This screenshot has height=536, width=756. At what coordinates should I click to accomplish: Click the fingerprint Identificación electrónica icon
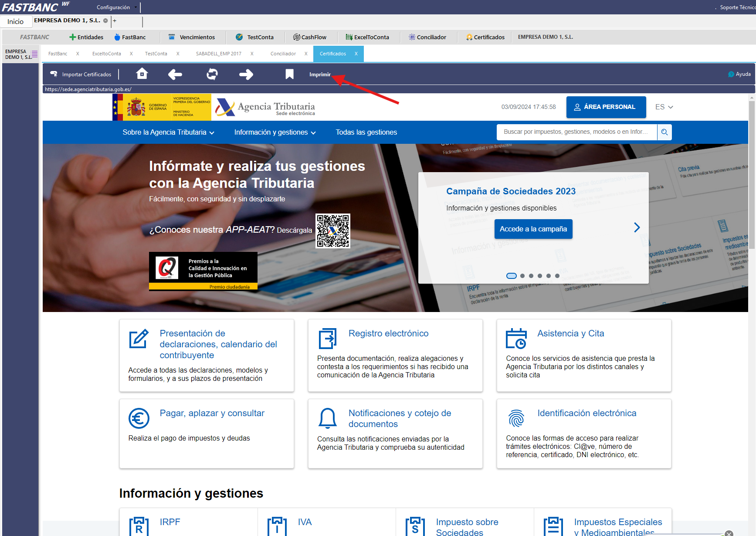(x=516, y=418)
